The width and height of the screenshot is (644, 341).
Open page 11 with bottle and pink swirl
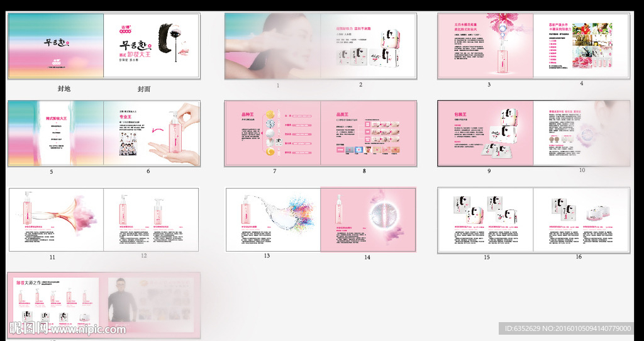[56, 220]
